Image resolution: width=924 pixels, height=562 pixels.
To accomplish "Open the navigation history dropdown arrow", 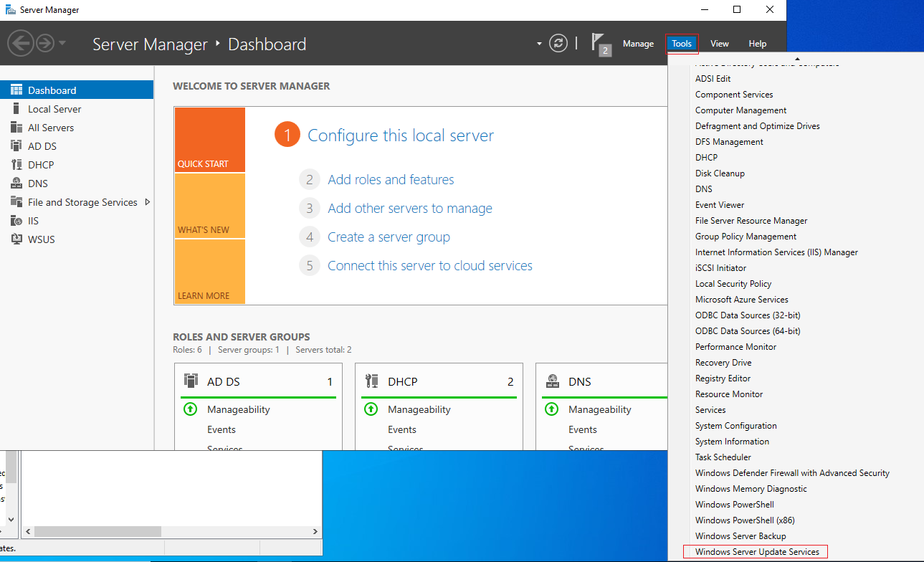I will [62, 44].
